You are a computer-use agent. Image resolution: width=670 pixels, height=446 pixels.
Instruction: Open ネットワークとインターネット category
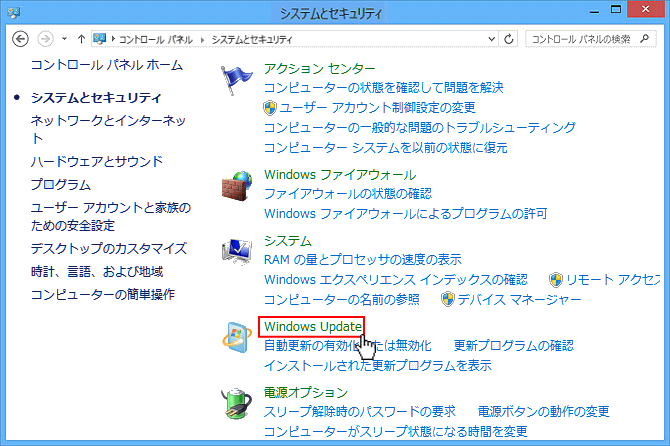point(108,129)
